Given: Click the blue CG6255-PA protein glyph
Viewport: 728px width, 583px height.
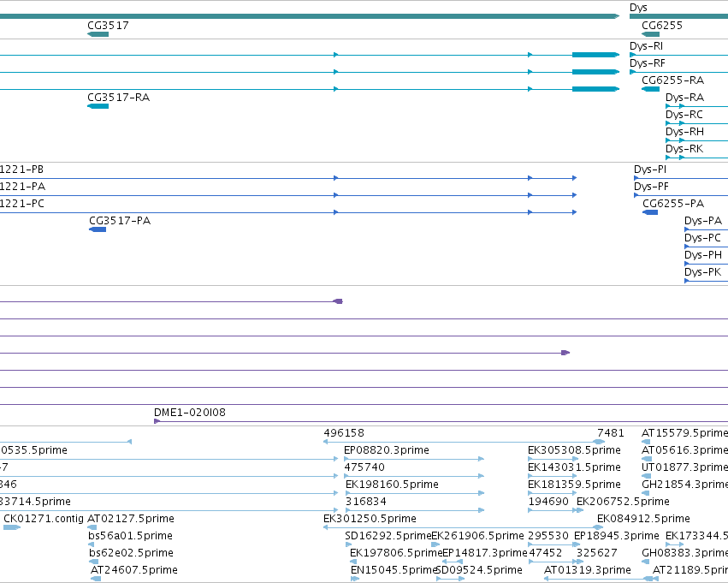Looking at the screenshot, I should pos(650,211).
